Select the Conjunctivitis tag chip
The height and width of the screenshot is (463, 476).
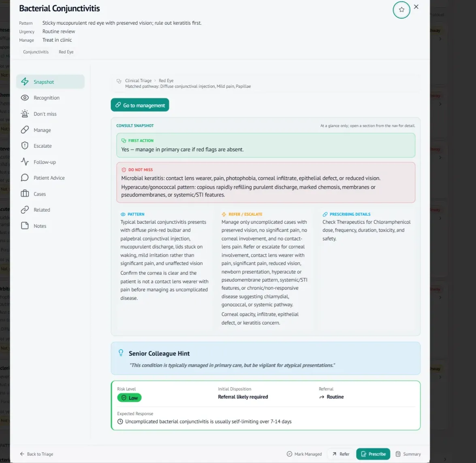[36, 52]
